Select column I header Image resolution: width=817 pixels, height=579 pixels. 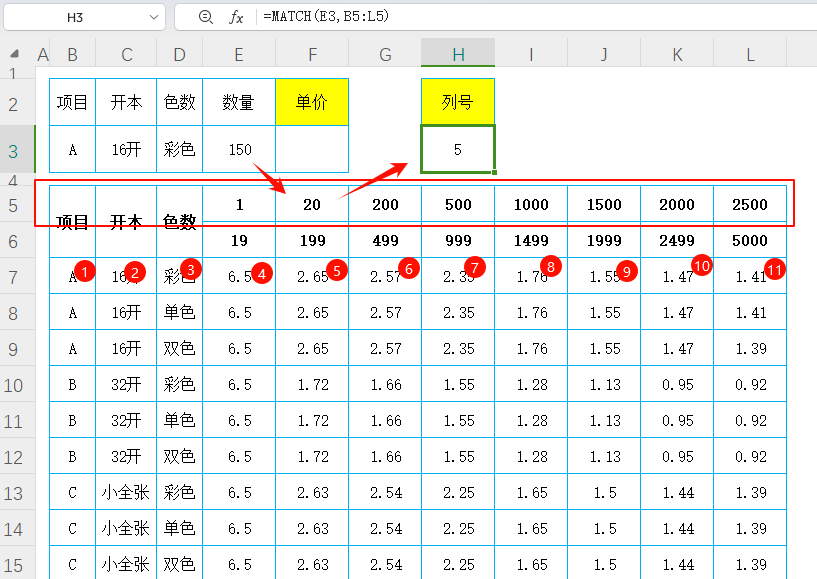click(531, 54)
